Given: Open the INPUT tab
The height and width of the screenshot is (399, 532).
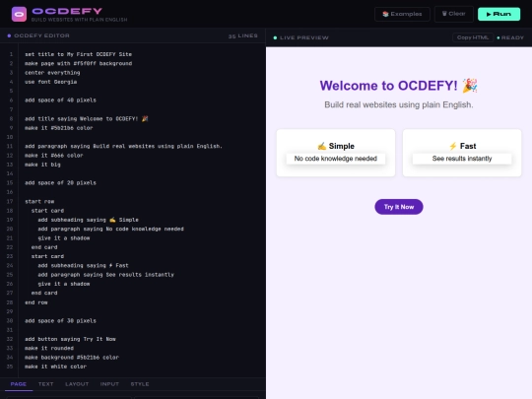Looking at the screenshot, I should [x=109, y=384].
